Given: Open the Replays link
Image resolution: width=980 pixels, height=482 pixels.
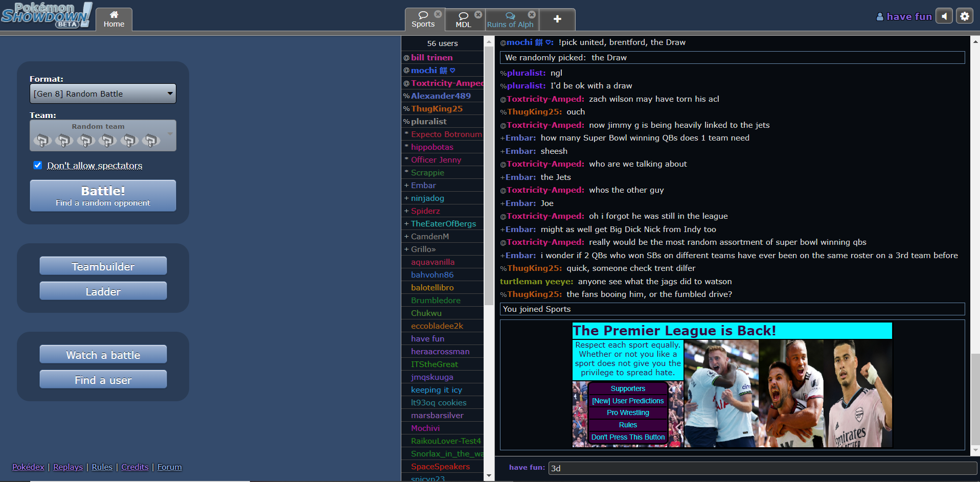Looking at the screenshot, I should click(x=68, y=467).
